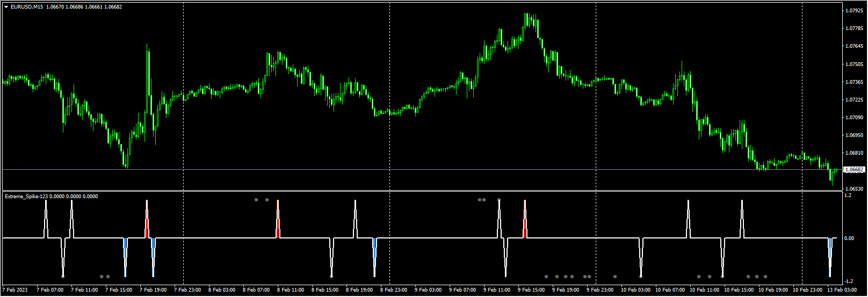This screenshot has height=297, width=868.
Task: Click price axis value 1.07925
Action: tap(853, 11)
